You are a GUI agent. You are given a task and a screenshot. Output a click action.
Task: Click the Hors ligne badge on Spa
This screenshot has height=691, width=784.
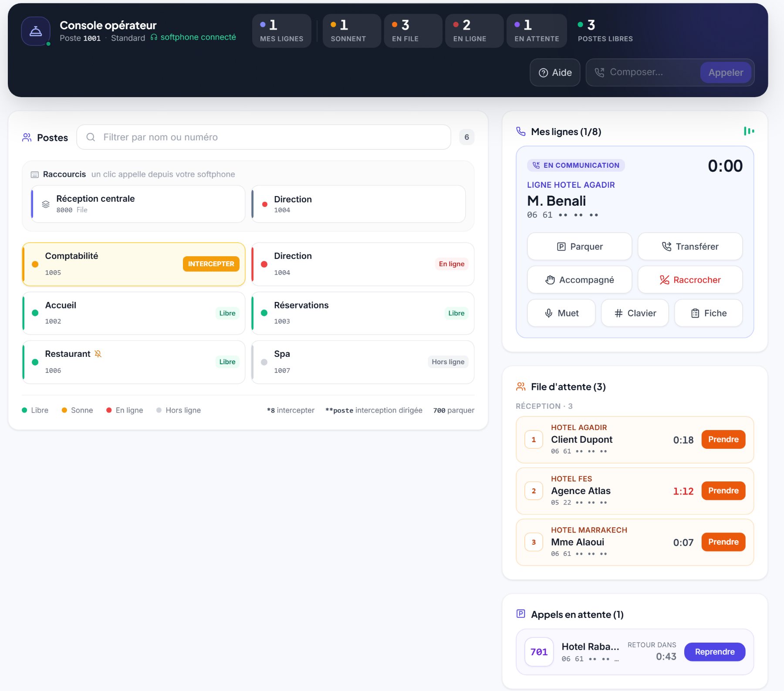[x=448, y=362]
